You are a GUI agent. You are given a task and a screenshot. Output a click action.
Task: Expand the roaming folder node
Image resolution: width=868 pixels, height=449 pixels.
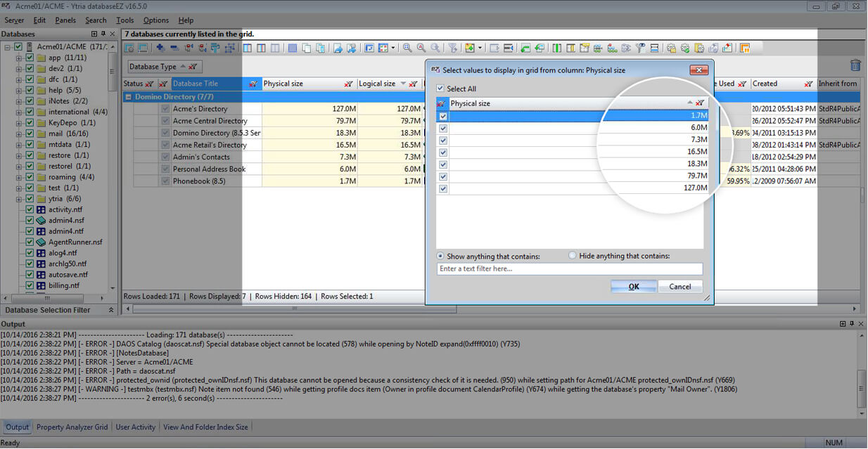pos(19,177)
